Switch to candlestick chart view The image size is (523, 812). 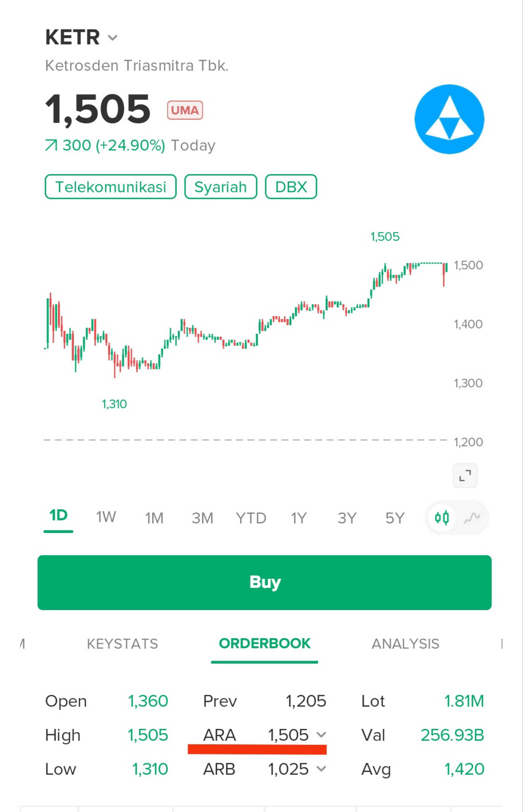click(442, 518)
